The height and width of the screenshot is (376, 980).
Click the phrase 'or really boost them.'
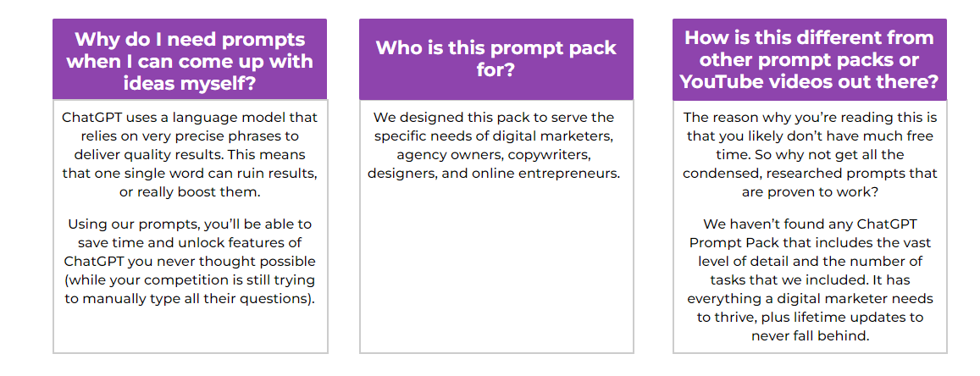[x=190, y=191]
